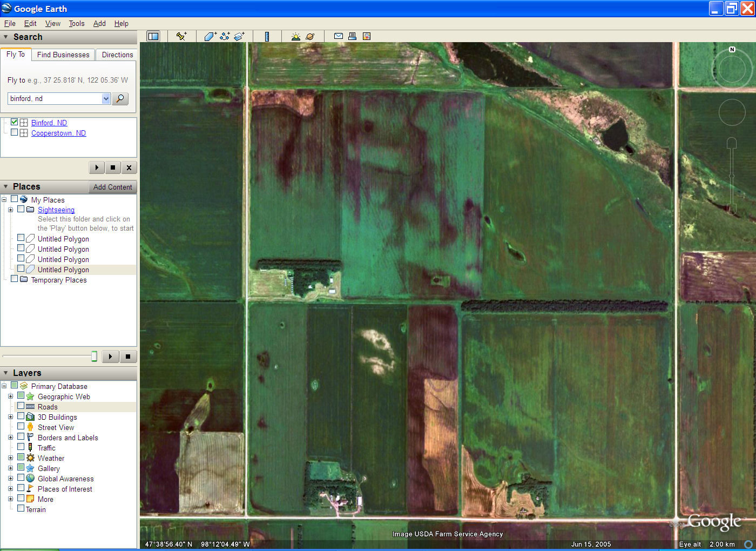Image resolution: width=756 pixels, height=551 pixels.
Task: Click the Street View pegman layer icon
Action: tap(30, 427)
